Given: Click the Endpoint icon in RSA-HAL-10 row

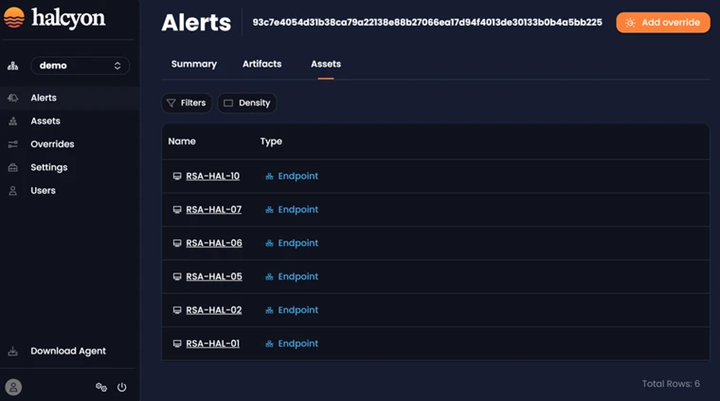Looking at the screenshot, I should [x=269, y=176].
